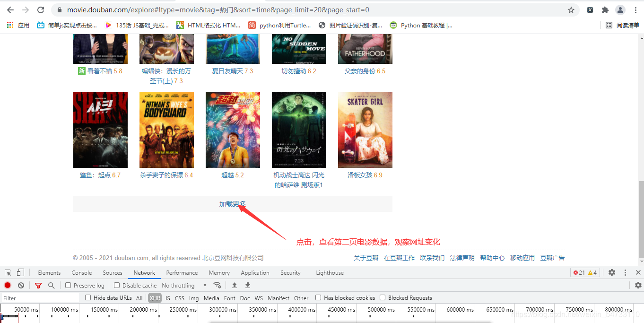
Task: Bookmark this page with the star icon
Action: click(571, 10)
